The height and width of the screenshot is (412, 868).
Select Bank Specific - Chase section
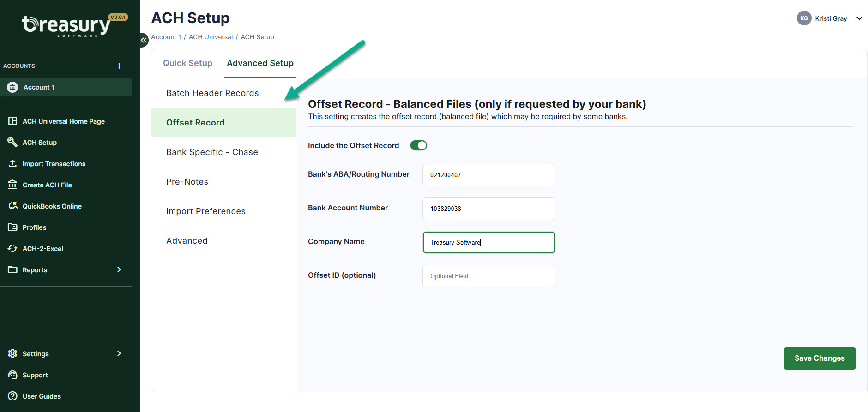pyautogui.click(x=212, y=152)
